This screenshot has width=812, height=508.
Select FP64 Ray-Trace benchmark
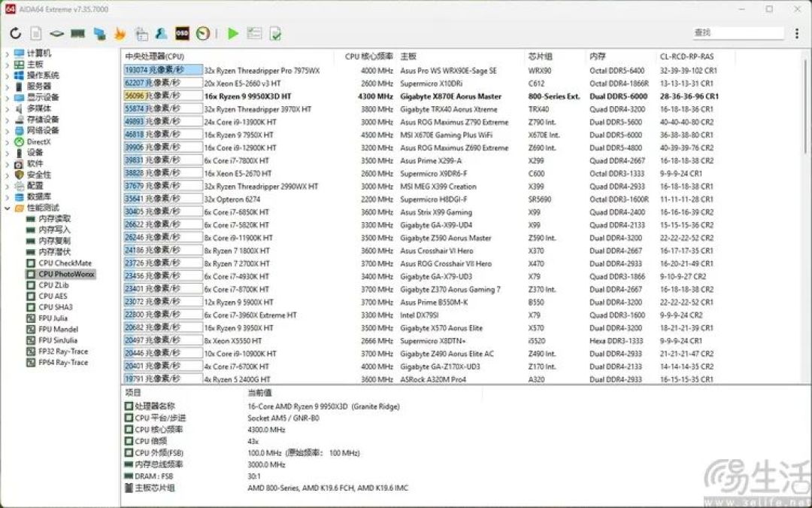coord(63,362)
